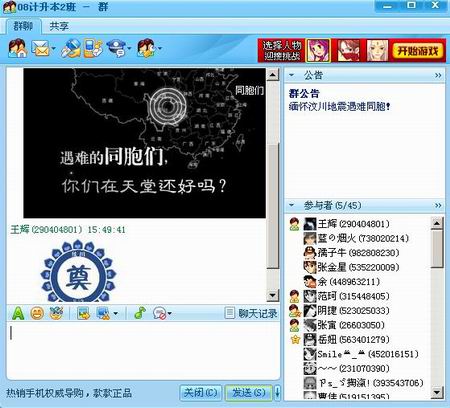Select the 群聊 tab
This screenshot has width=450, height=408.
click(x=23, y=26)
